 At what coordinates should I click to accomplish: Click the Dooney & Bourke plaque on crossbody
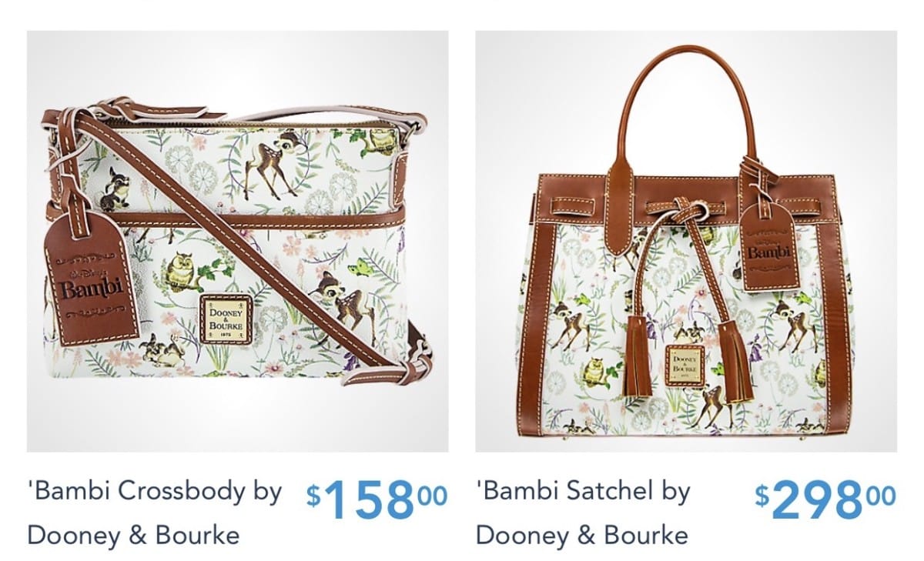click(x=224, y=316)
